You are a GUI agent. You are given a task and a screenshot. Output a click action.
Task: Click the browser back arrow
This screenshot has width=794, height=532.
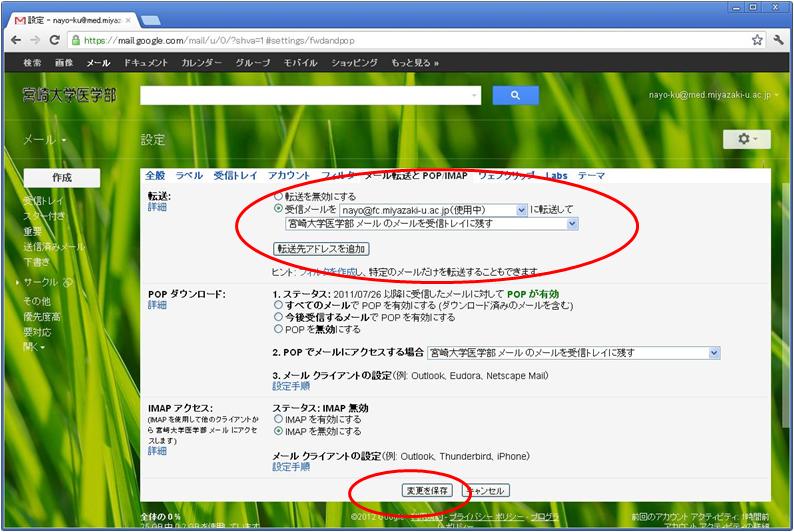coord(14,41)
